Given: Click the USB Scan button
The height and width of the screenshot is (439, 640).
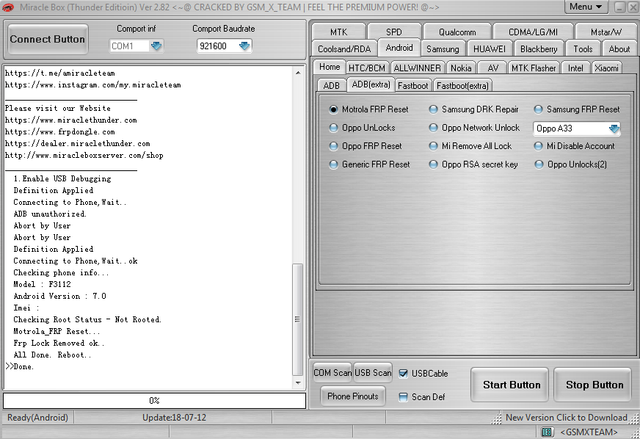Looking at the screenshot, I should tap(373, 372).
